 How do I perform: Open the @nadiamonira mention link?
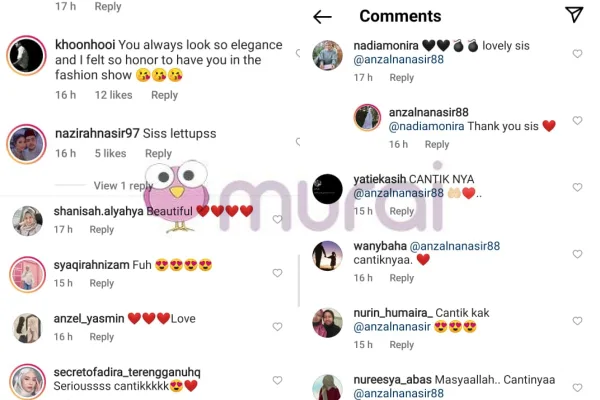[426, 126]
